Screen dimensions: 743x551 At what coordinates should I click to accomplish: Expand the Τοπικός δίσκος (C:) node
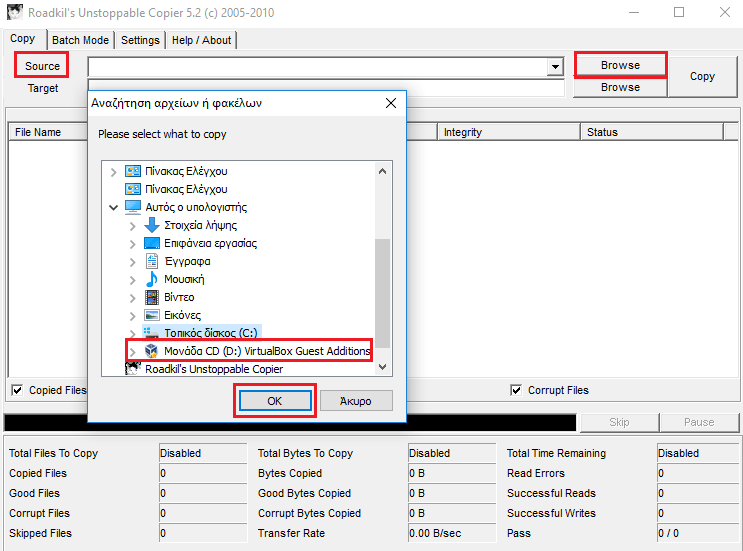133,334
